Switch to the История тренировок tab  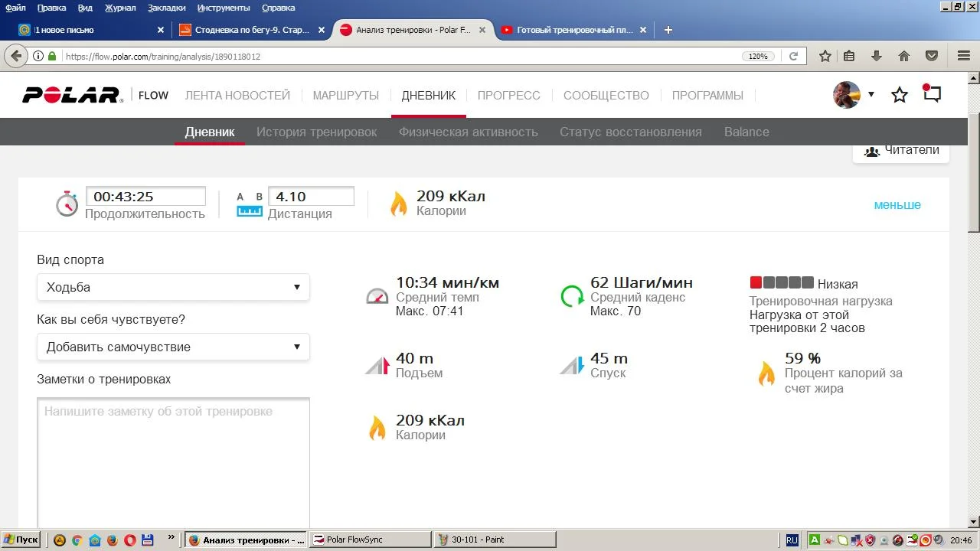click(316, 132)
